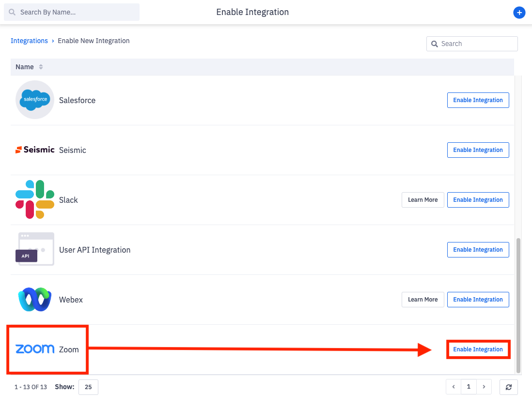Click the Webex logo icon

(35, 300)
